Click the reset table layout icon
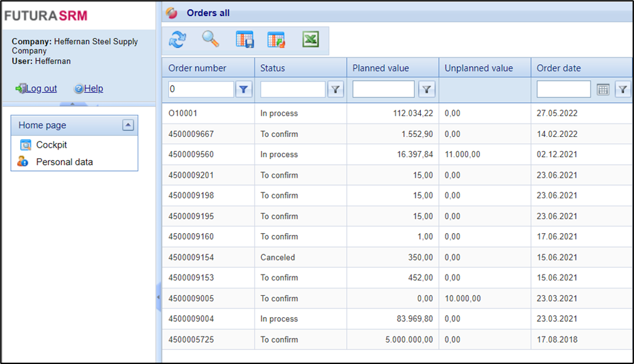 coord(276,40)
